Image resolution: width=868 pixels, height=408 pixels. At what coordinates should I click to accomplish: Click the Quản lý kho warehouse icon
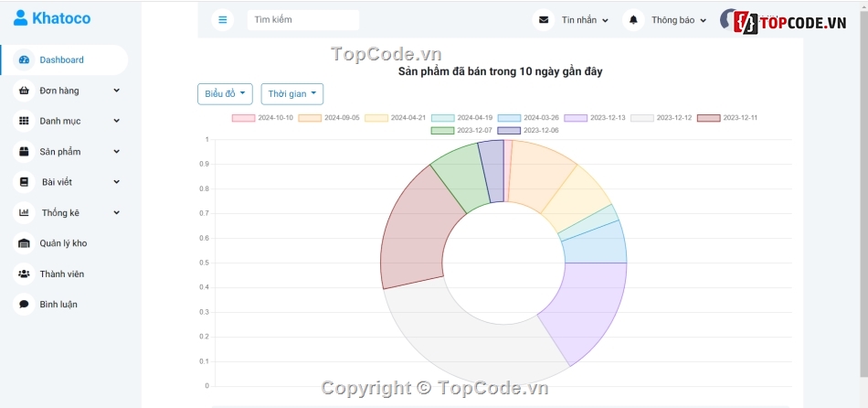coord(24,243)
